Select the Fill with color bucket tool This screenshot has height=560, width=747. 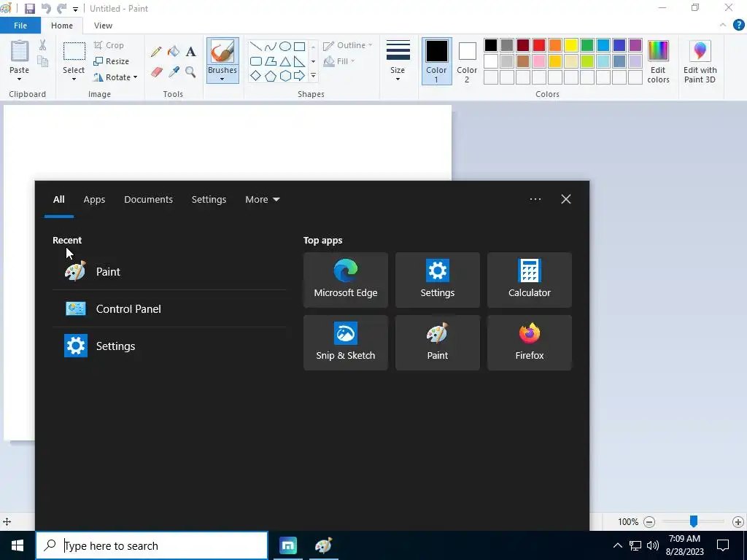[x=174, y=52]
